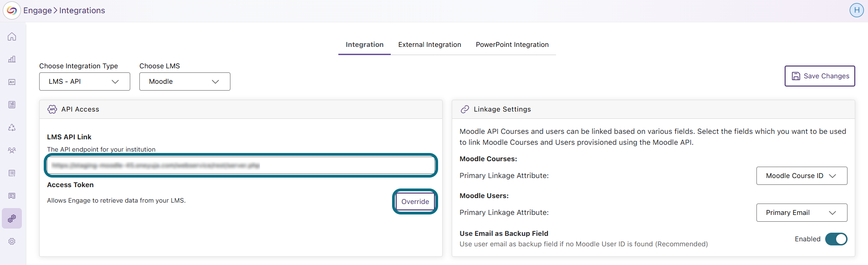
Task: Switch to the PowerPoint Integration tab
Action: pos(512,45)
